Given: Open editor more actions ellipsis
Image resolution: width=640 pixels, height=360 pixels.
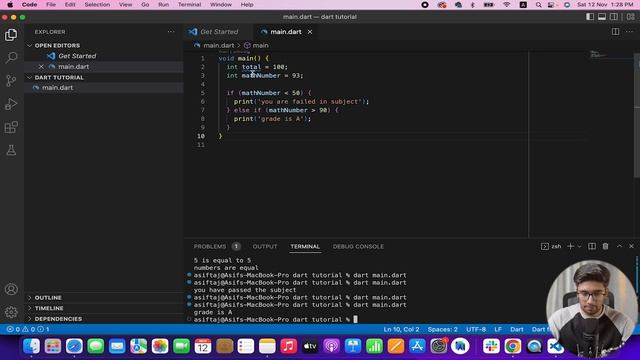Looking at the screenshot, I should click(x=629, y=32).
